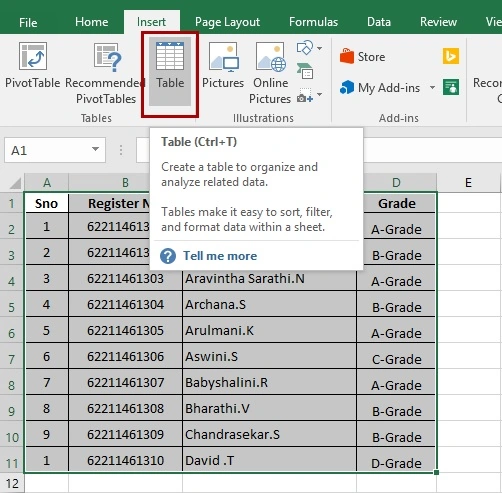Viewport: 502px width, 493px height.
Task: Switch to the Formulas tab
Action: [x=313, y=22]
